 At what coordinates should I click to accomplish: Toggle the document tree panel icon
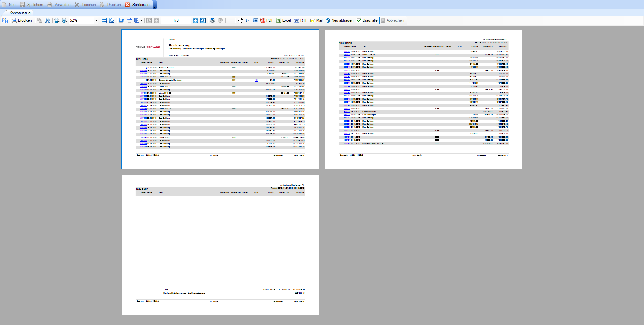(5, 20)
